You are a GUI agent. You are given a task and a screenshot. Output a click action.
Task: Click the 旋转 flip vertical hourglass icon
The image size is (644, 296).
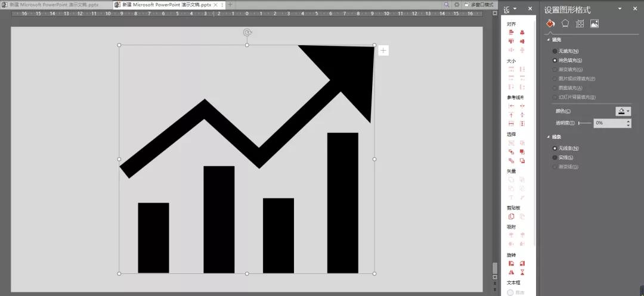pyautogui.click(x=522, y=272)
